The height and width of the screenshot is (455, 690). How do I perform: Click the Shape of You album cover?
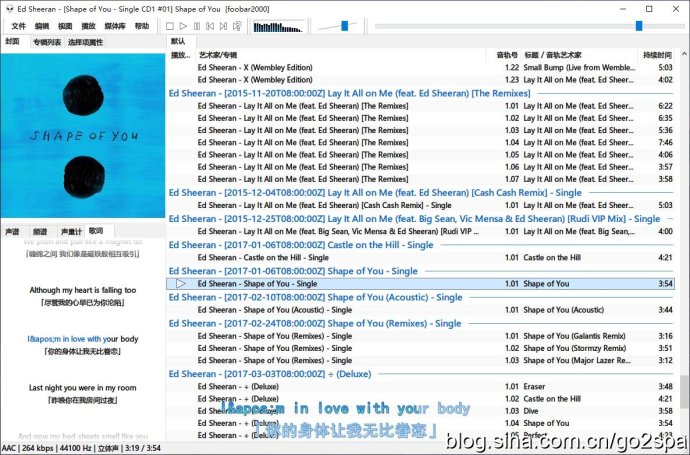tap(83, 136)
